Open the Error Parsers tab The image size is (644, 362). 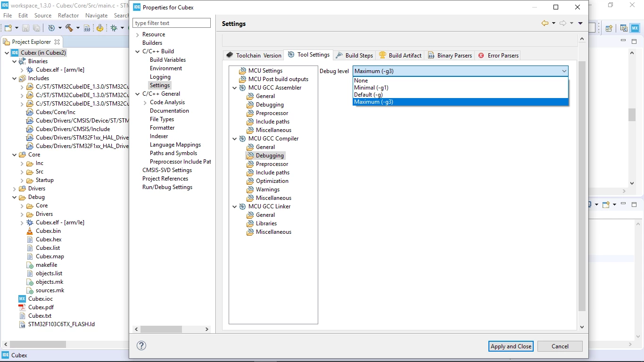498,55
